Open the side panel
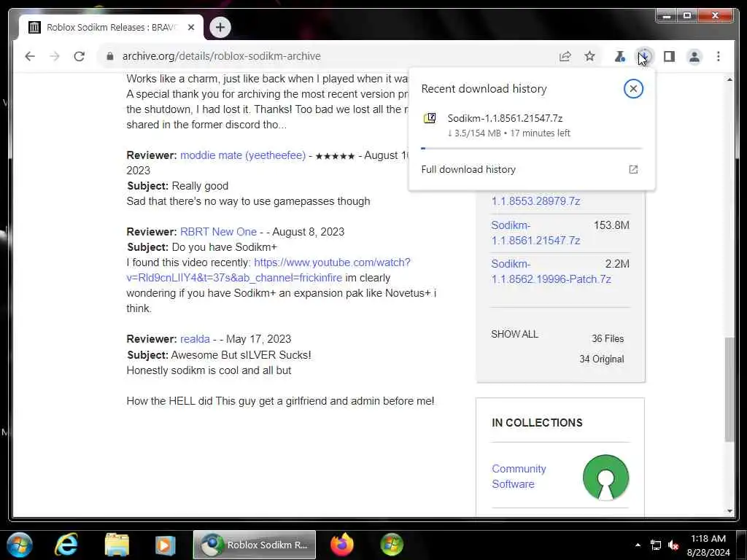This screenshot has height=560, width=747. click(670, 56)
